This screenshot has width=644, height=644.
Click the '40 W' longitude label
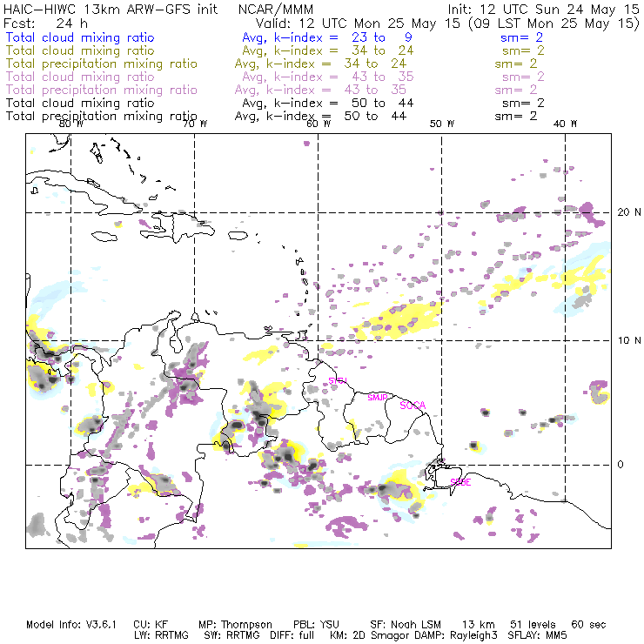565,124
